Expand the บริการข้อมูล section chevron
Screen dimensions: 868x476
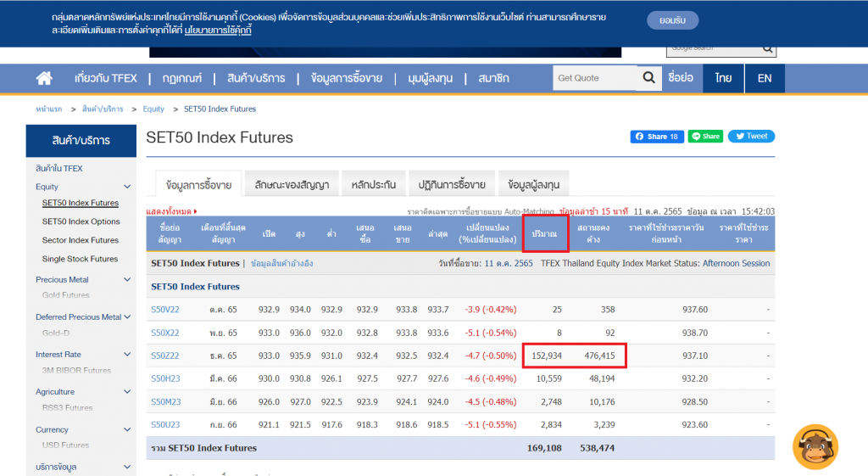(127, 467)
